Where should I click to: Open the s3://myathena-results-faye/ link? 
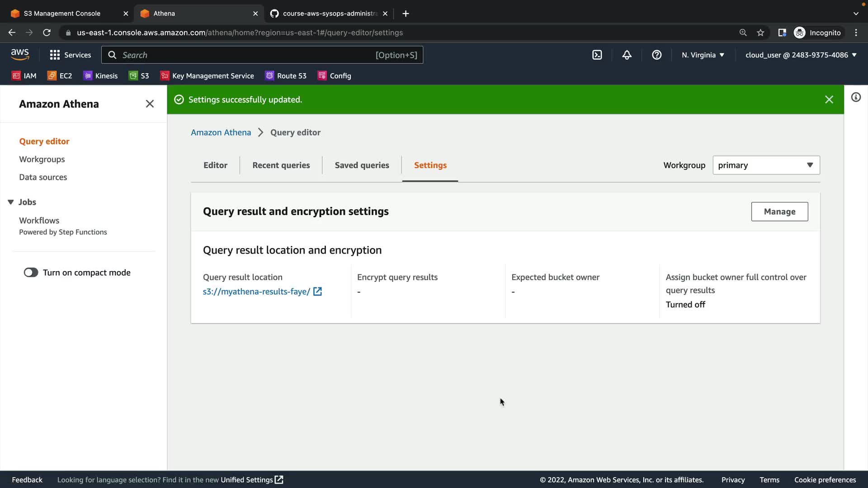point(256,291)
